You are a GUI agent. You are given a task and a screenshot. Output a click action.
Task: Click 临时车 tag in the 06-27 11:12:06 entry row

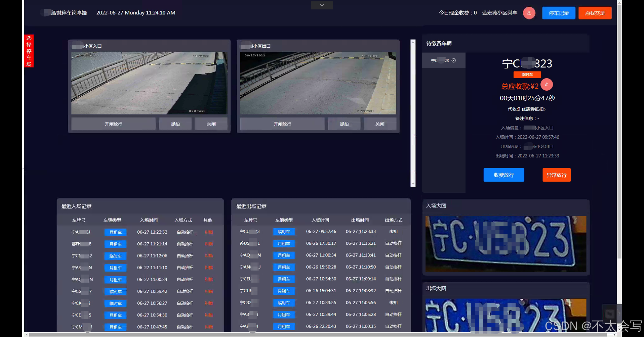coord(115,256)
